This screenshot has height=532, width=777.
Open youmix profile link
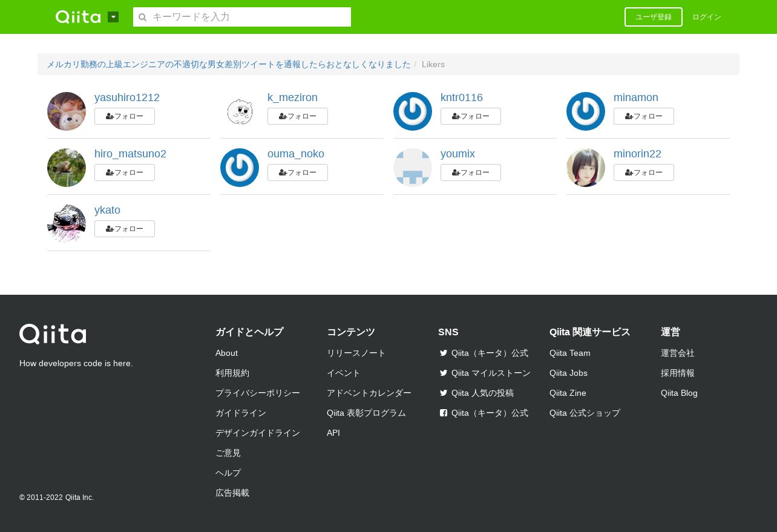[457, 154]
